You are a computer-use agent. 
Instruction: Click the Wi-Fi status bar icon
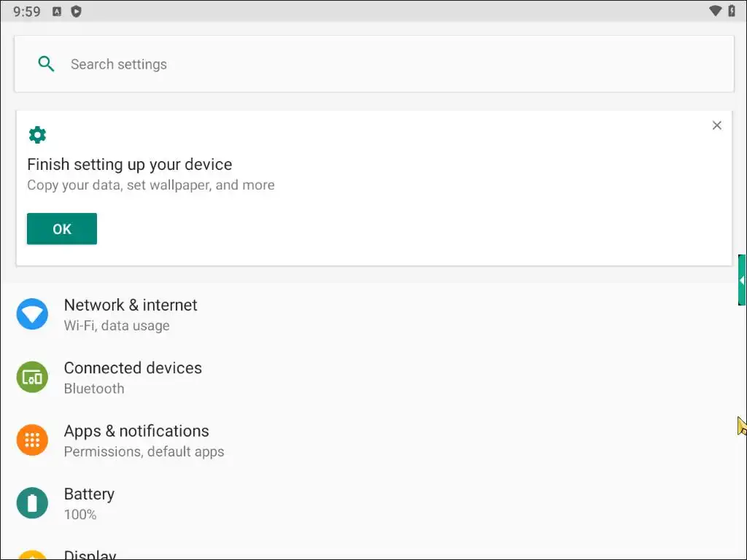click(715, 11)
